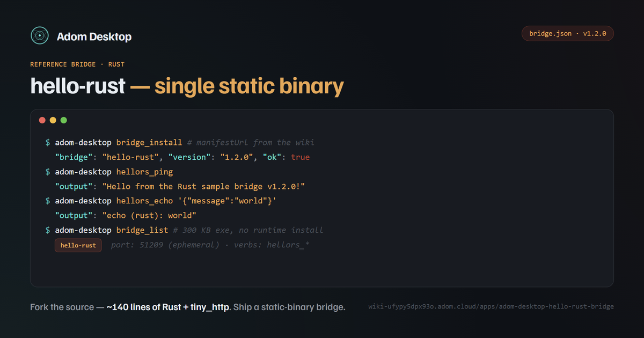Click the bridge_install command
The image size is (644, 338).
click(149, 143)
